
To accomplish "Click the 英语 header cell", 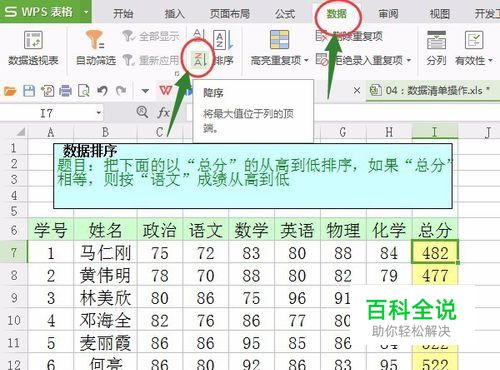I will tap(297, 230).
